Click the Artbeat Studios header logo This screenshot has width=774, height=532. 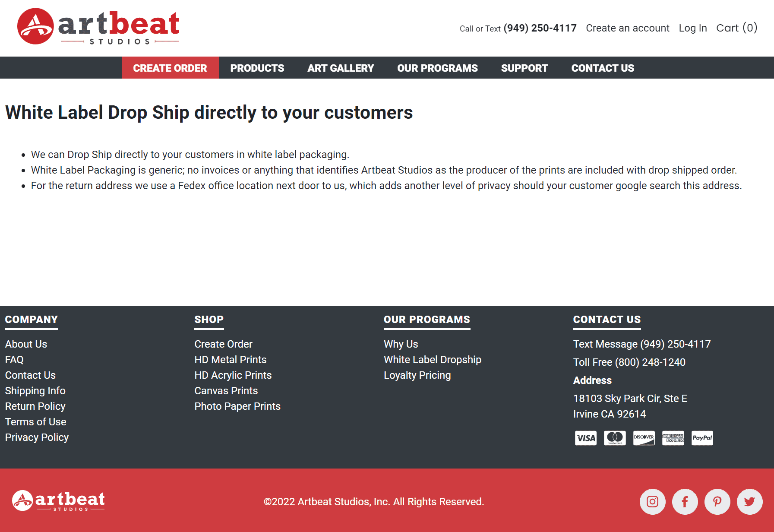point(98,26)
